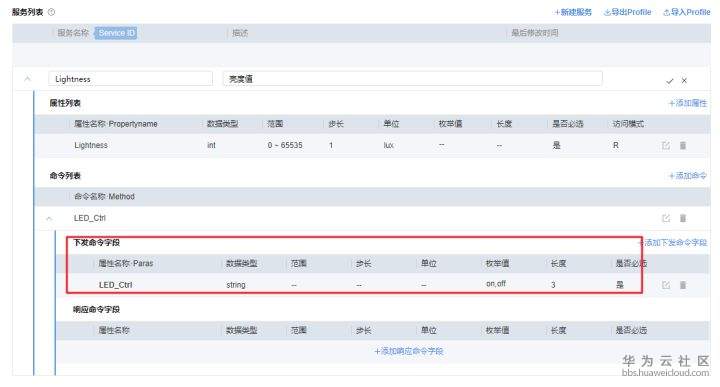Confirm service edit with checkmark icon
The width and height of the screenshot is (720, 387).
point(669,81)
